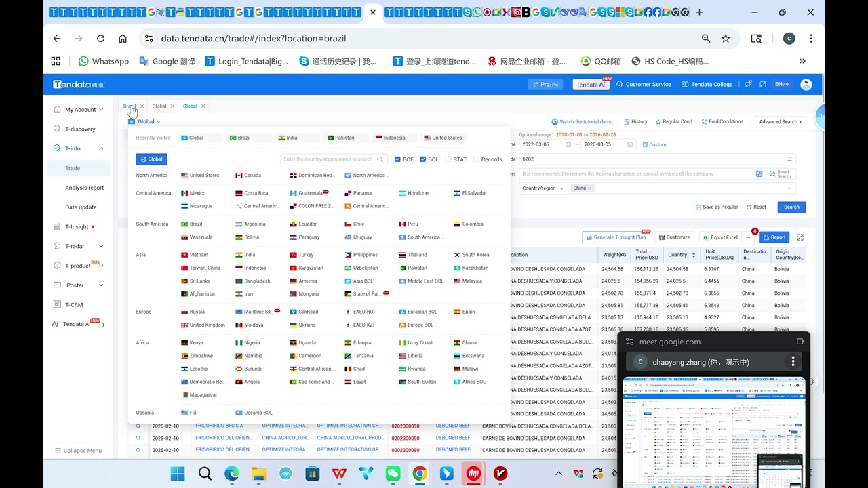Click Export Excel button
The height and width of the screenshot is (488, 868).
click(719, 237)
